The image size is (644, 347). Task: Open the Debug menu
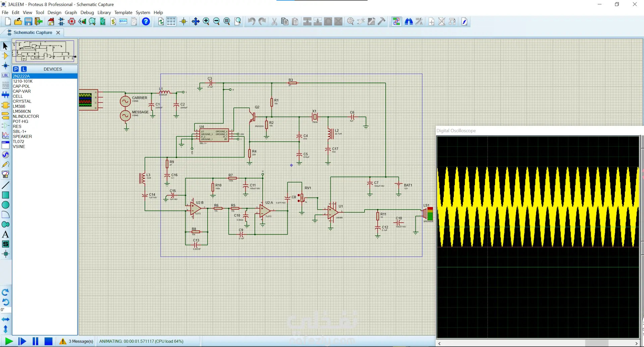point(87,12)
